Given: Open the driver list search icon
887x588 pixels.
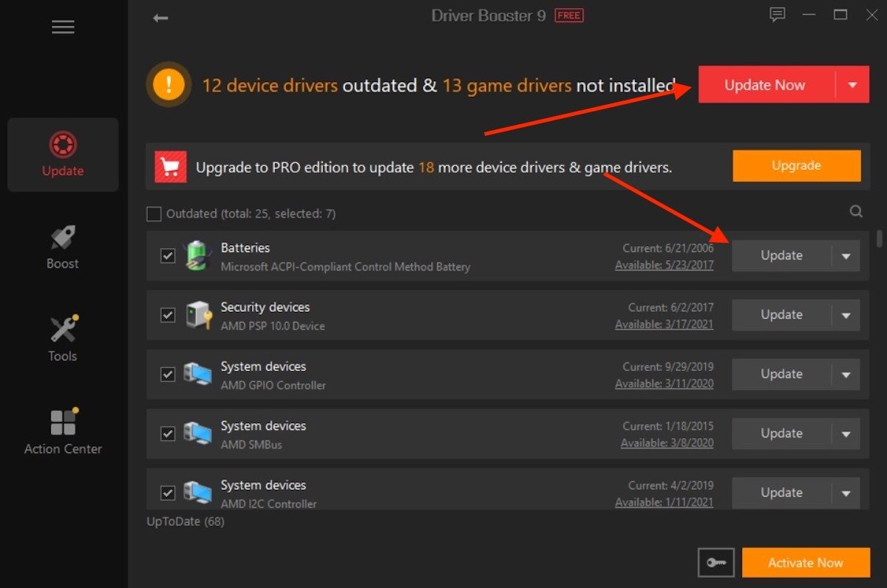Looking at the screenshot, I should pos(856,212).
